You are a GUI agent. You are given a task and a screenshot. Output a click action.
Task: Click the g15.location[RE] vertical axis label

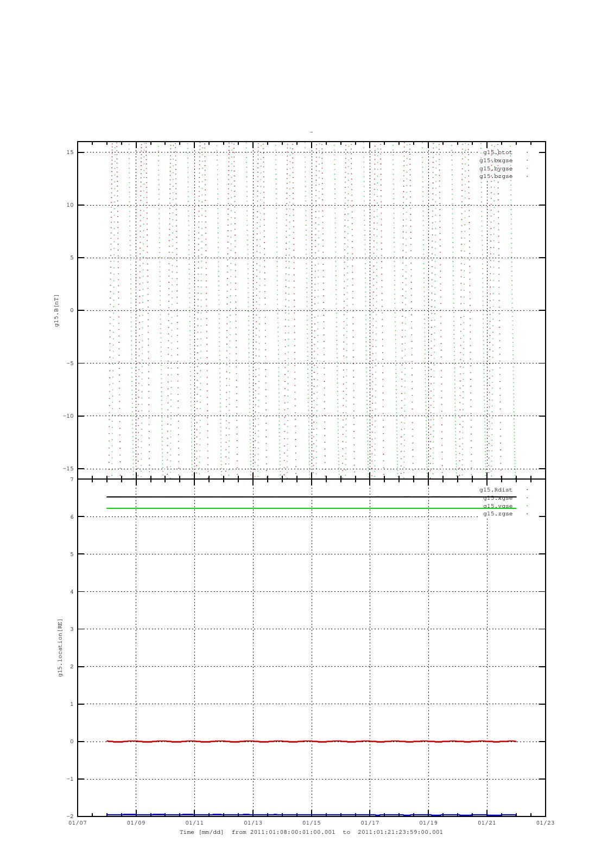(x=60, y=648)
